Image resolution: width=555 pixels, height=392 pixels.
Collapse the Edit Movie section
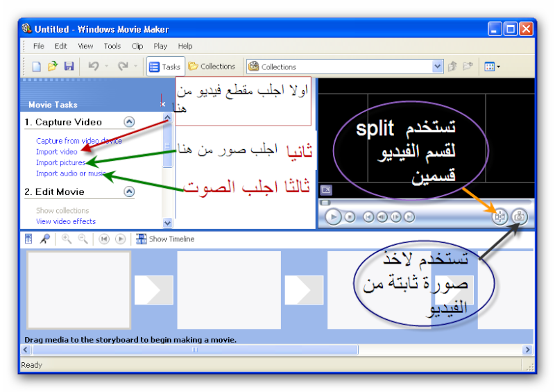coord(129,191)
